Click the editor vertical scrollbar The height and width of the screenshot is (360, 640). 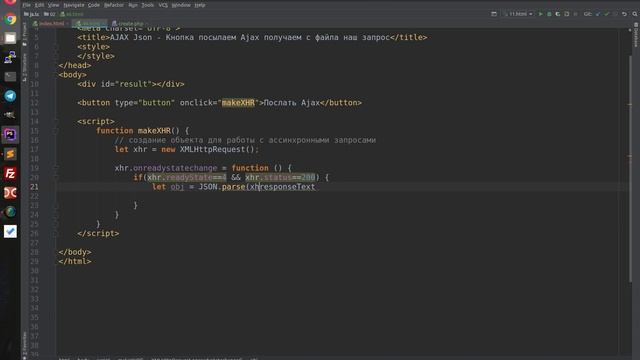[630, 168]
